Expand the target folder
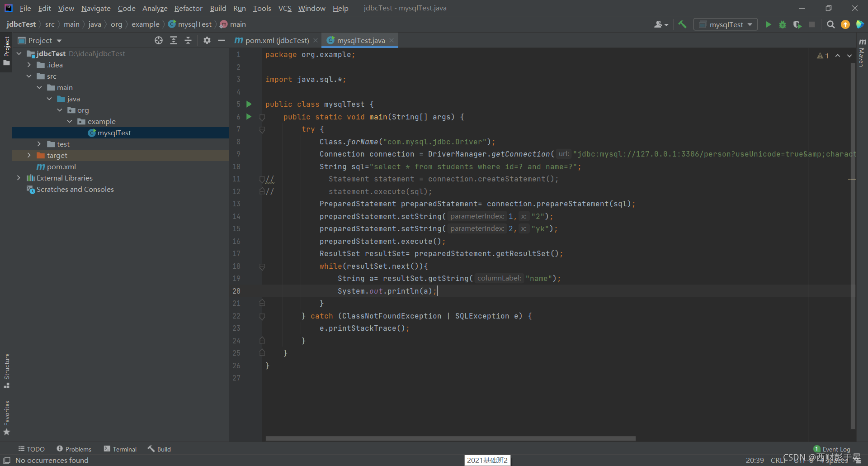Screen dimensions: 868x466 pyautogui.click(x=29, y=155)
